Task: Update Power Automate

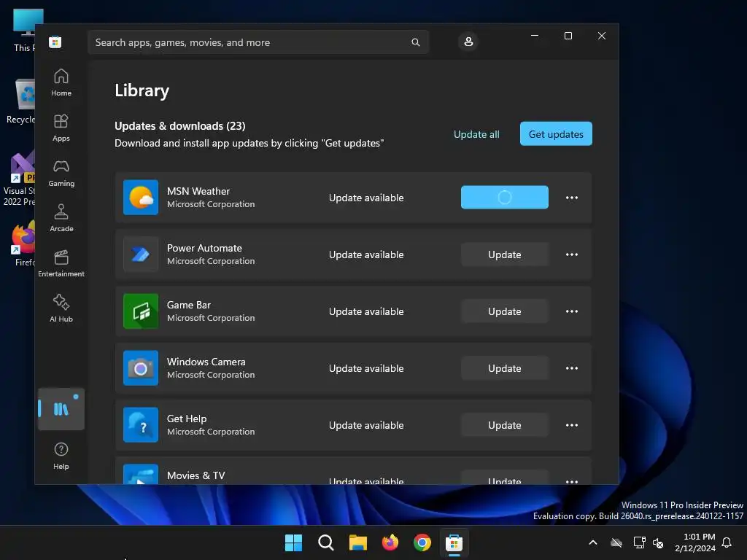Action: [505, 254]
